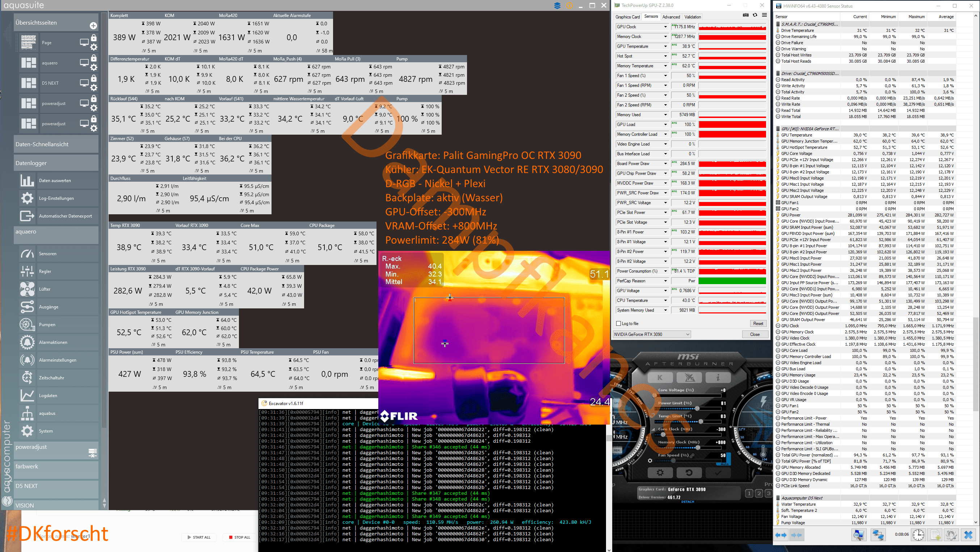The height and width of the screenshot is (552, 980).
Task: Open aquasuite Sensoren section
Action: click(58, 253)
